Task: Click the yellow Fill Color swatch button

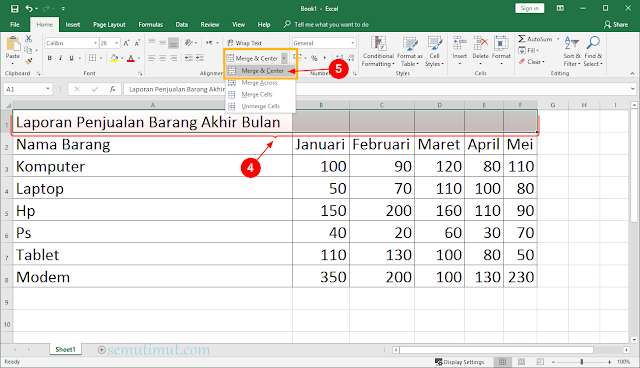Action: tap(114, 58)
